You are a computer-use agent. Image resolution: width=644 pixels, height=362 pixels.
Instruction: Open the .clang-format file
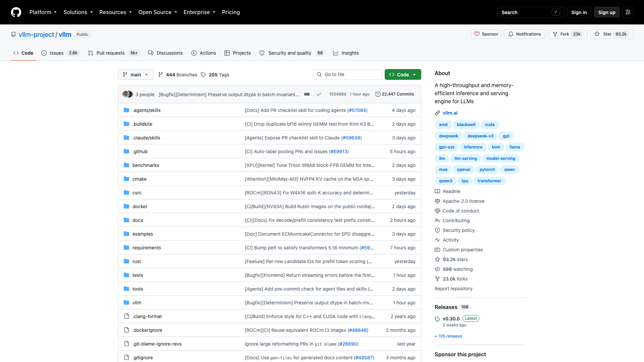[x=147, y=316]
